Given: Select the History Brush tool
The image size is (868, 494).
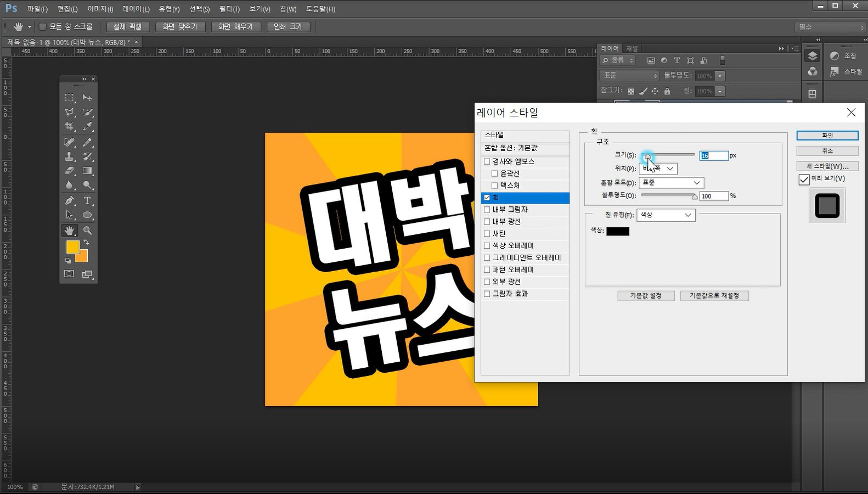Looking at the screenshot, I should pos(87,156).
